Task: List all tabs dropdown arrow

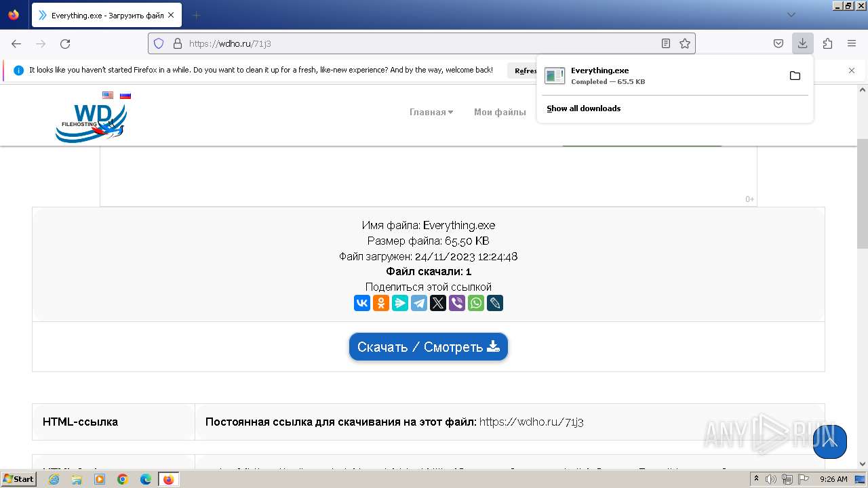Action: point(791,15)
